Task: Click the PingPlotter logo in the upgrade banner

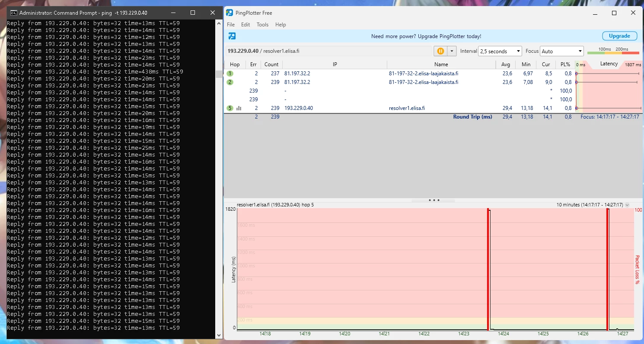Action: point(232,36)
